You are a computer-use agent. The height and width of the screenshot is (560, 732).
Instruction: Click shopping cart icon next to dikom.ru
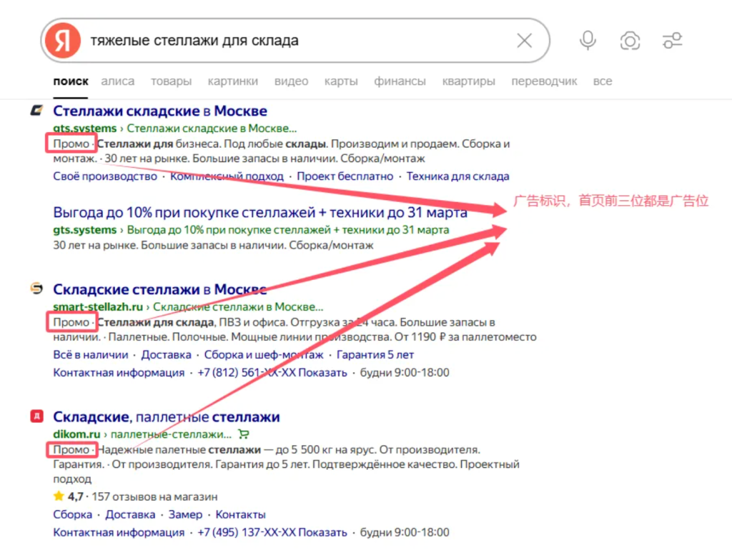pyautogui.click(x=243, y=434)
